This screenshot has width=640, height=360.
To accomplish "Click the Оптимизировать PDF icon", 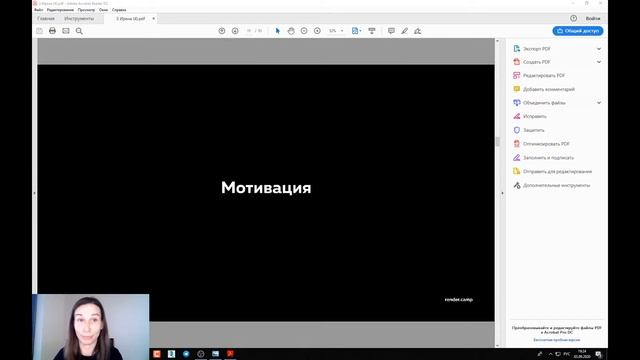I will click(x=517, y=144).
